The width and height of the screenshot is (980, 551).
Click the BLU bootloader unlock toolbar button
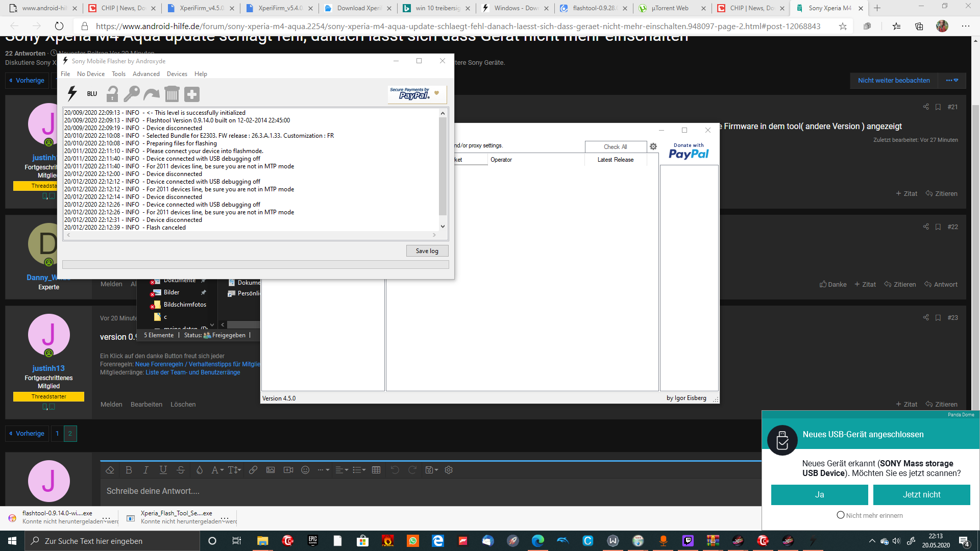tap(92, 94)
